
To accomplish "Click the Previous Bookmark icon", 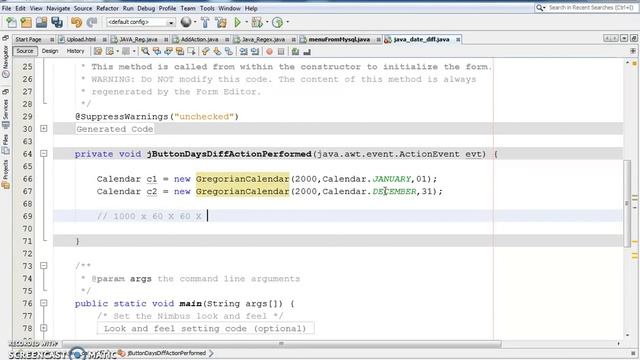I will 205,51.
